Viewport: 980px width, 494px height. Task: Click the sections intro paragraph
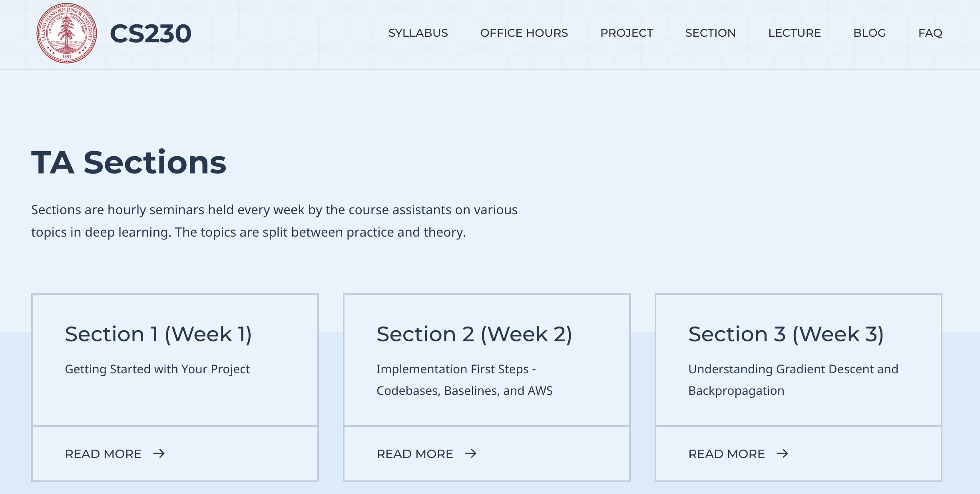274,221
